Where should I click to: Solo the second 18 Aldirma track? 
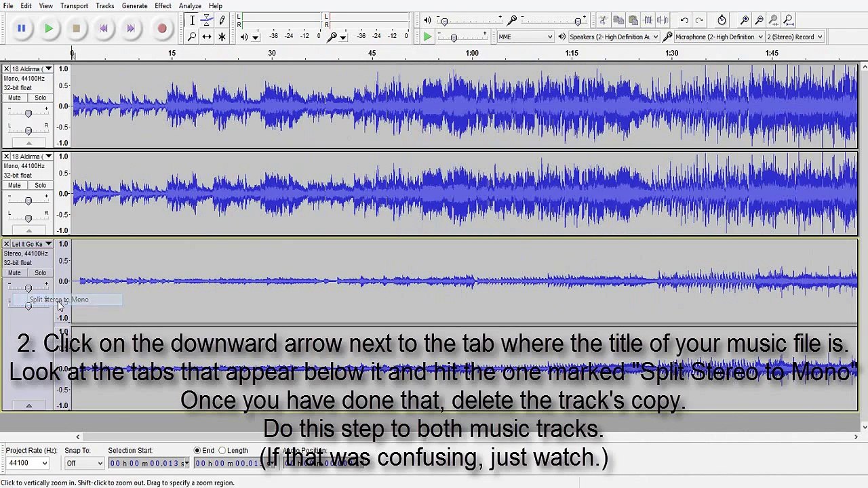pyautogui.click(x=41, y=185)
